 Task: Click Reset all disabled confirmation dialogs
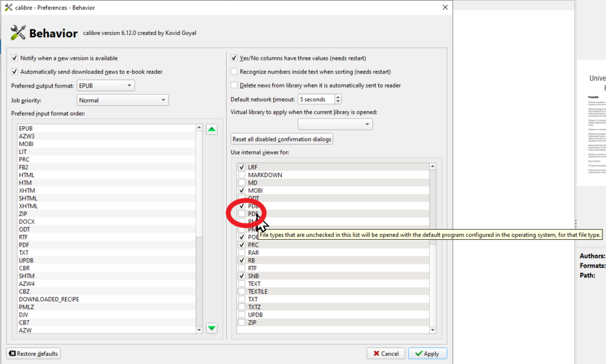282,139
